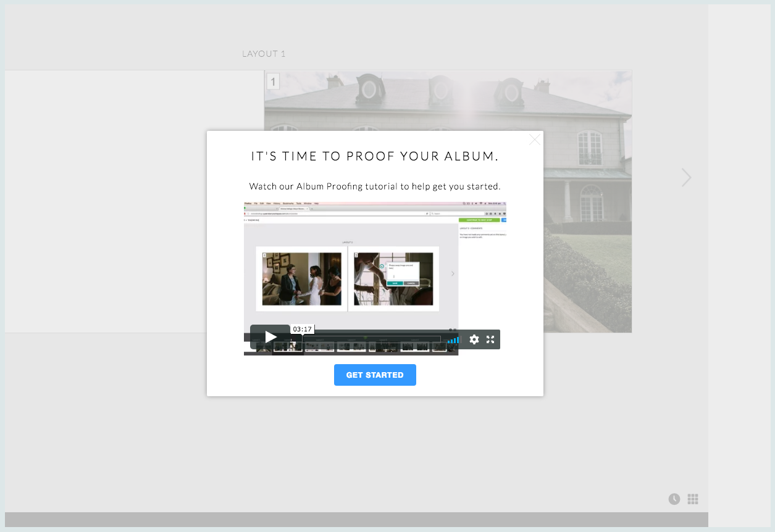Click the LAYOUT 1 heading label
Viewport: 775px width, 532px height.
point(264,54)
